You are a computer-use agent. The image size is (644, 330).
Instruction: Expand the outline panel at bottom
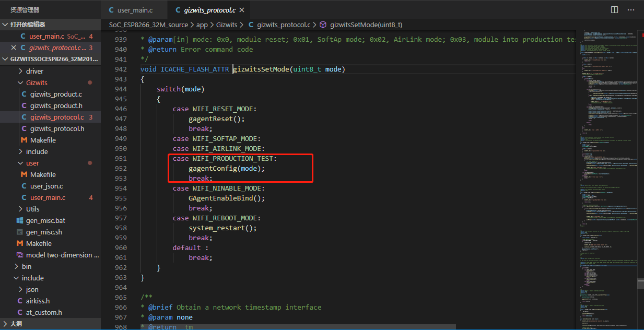16,324
